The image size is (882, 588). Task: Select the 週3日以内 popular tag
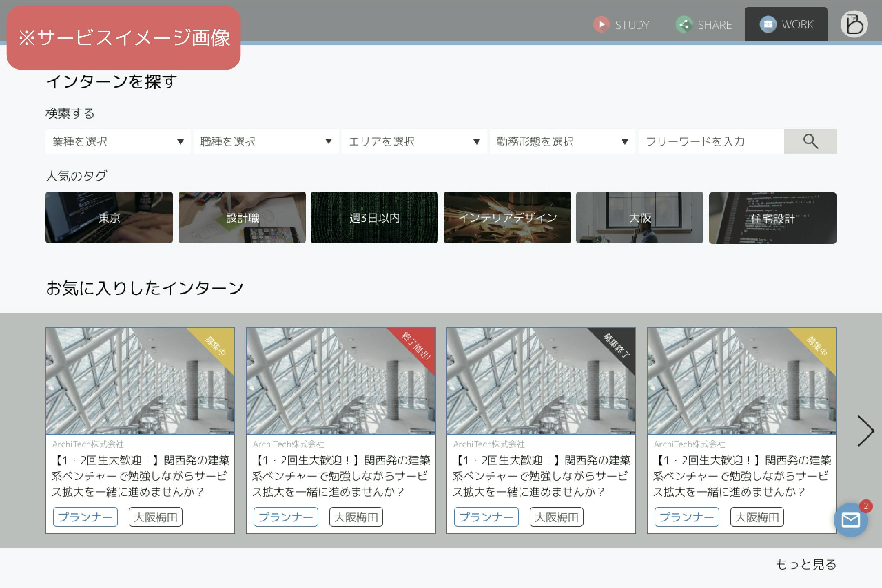point(374,217)
